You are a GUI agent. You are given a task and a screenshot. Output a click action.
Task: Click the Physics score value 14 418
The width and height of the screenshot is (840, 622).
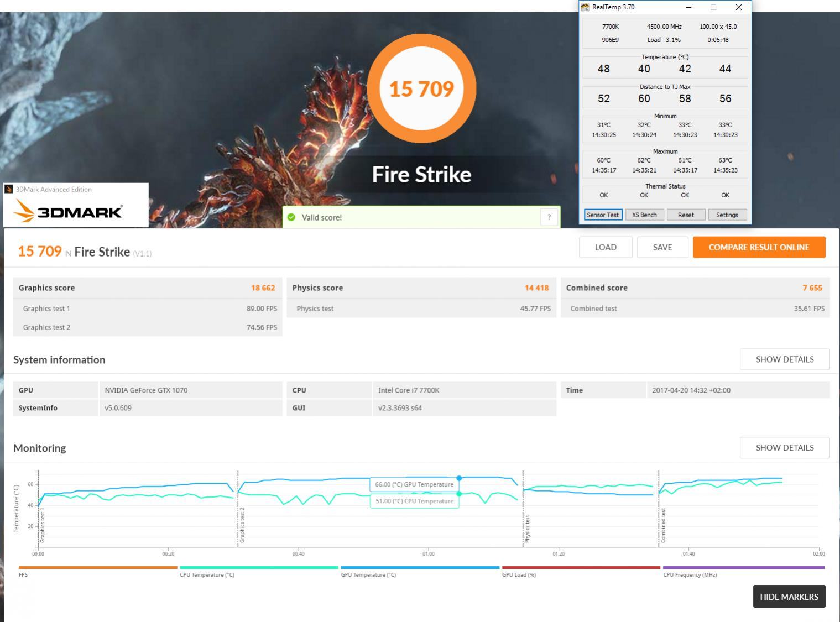tap(536, 288)
